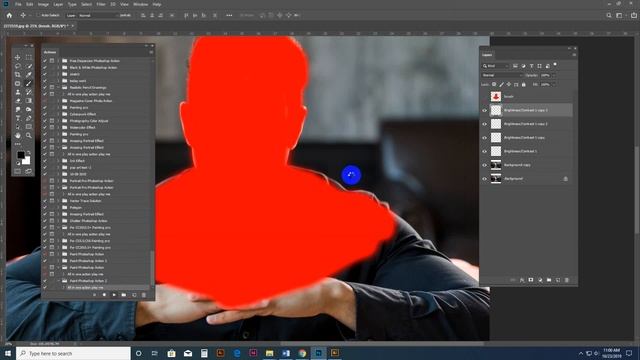Click the Play selection button in Actions panel

[114, 295]
